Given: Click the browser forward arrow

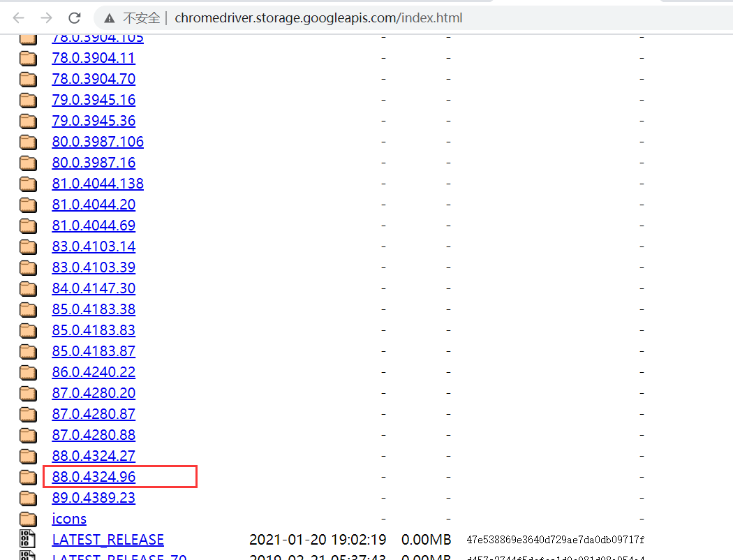Looking at the screenshot, I should (46, 17).
